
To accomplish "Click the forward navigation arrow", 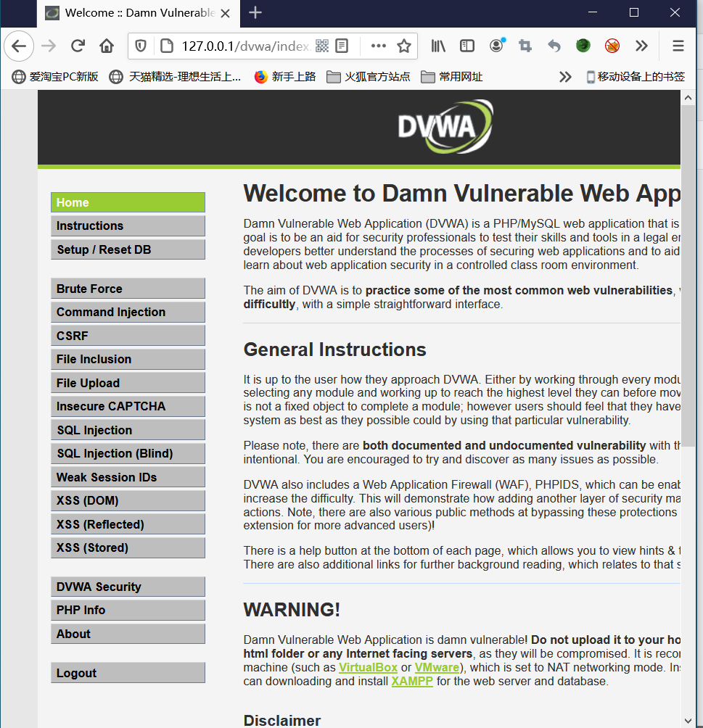I will click(x=49, y=46).
